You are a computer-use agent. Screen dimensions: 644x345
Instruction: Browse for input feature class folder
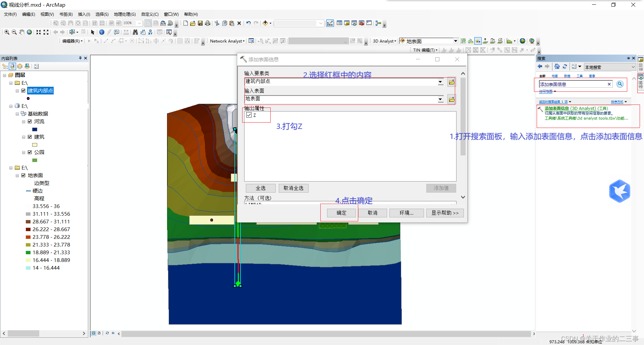tap(451, 82)
